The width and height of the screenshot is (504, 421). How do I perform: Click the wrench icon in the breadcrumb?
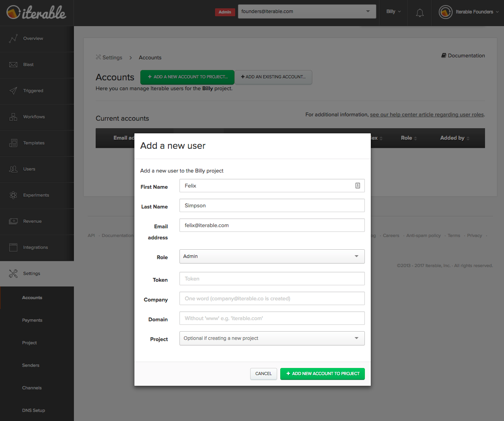[x=98, y=57]
